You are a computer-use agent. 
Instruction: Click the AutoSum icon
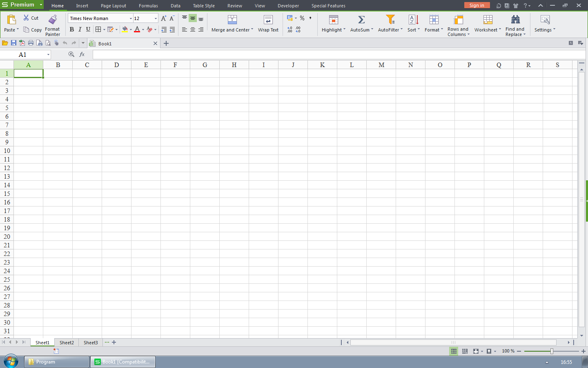[x=361, y=19]
